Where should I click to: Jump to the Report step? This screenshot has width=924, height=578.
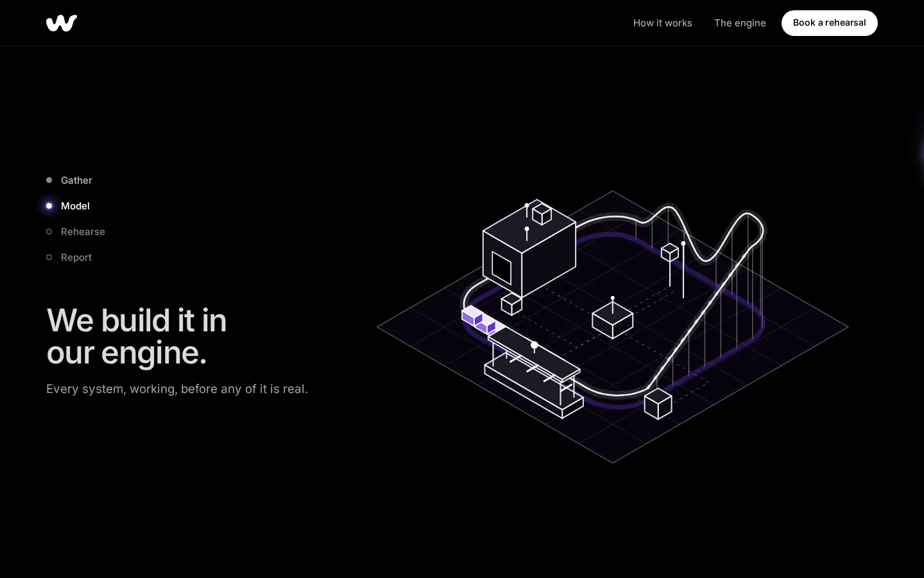point(69,258)
